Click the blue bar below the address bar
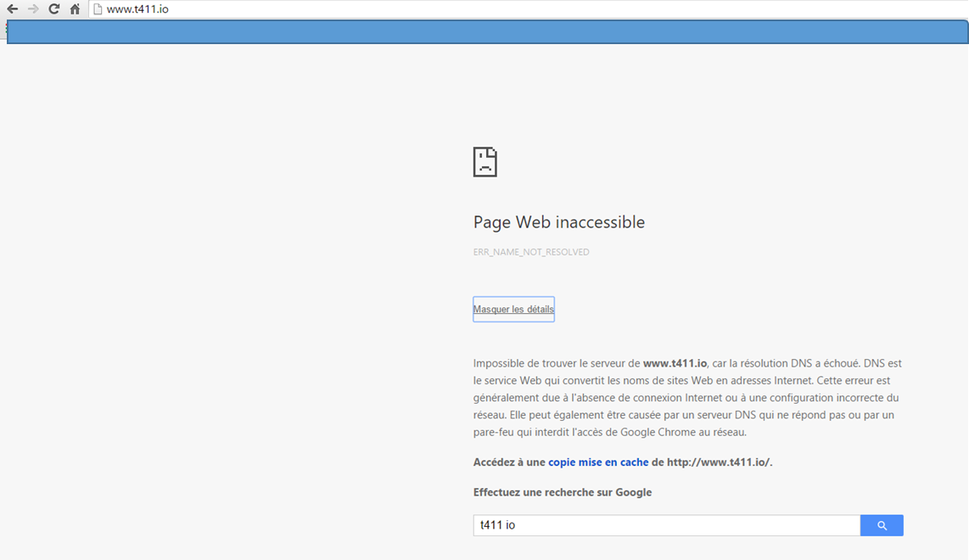The height and width of the screenshot is (560, 969). pos(488,31)
